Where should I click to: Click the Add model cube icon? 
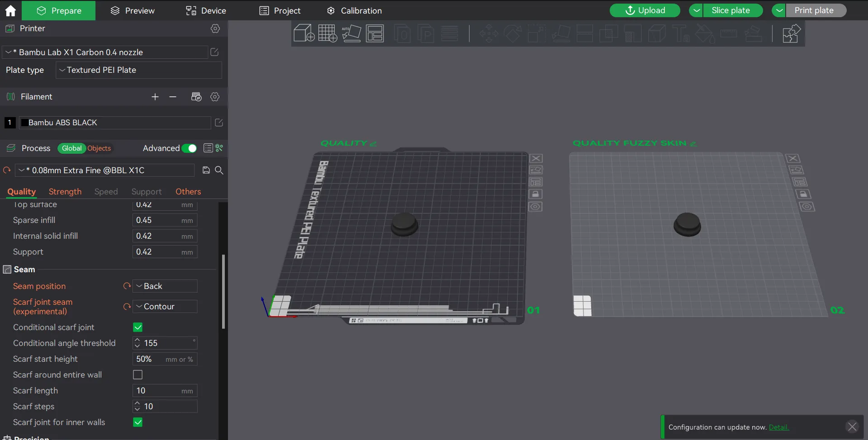tap(304, 33)
